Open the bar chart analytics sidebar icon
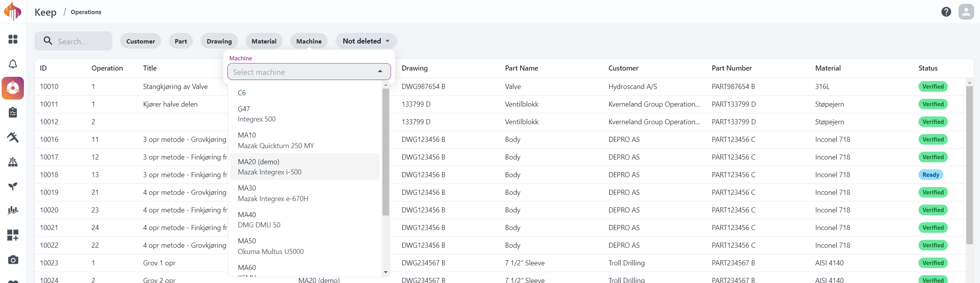Image resolution: width=980 pixels, height=283 pixels. [13, 211]
